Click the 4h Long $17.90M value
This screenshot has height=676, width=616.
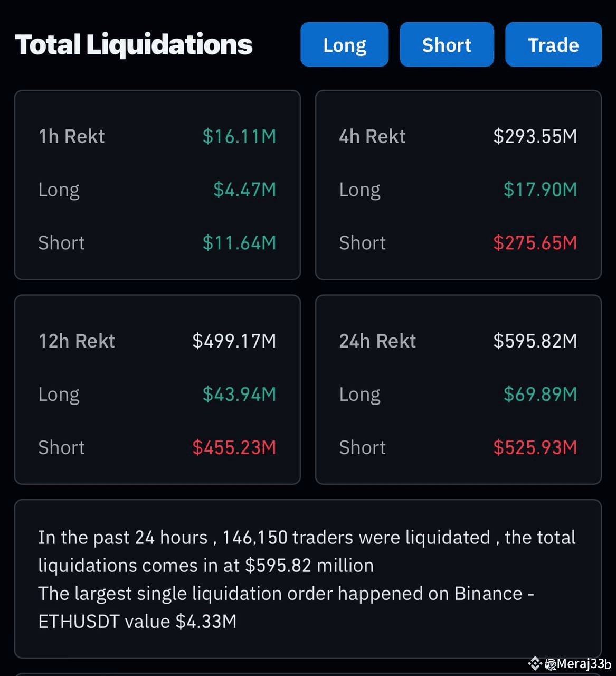[540, 190]
